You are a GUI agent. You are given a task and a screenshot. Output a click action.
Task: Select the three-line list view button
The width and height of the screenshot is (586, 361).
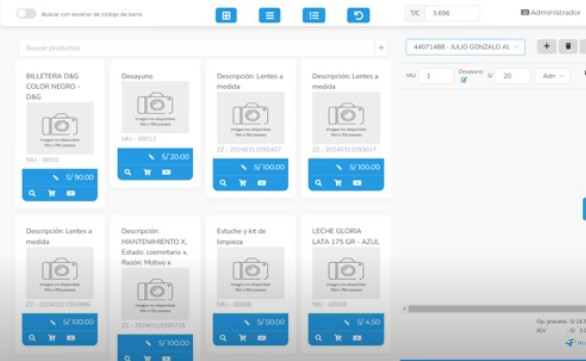pos(269,15)
